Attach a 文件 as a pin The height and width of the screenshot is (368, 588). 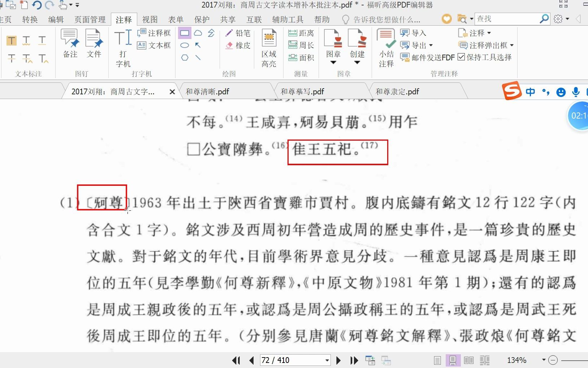pos(94,44)
